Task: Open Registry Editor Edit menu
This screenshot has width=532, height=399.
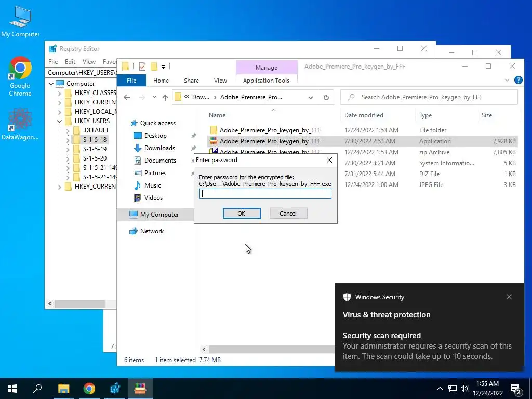Action: pos(70,62)
